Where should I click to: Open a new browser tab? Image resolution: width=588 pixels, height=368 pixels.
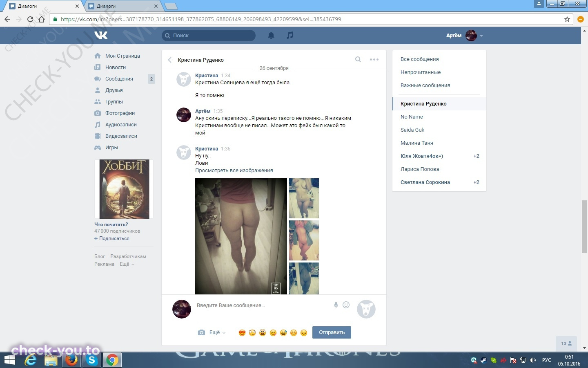[x=171, y=6]
